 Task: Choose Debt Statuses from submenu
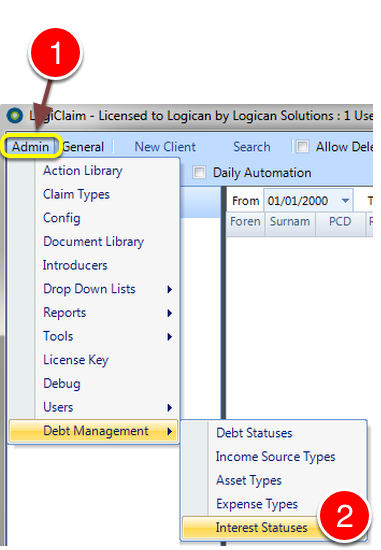click(274, 433)
